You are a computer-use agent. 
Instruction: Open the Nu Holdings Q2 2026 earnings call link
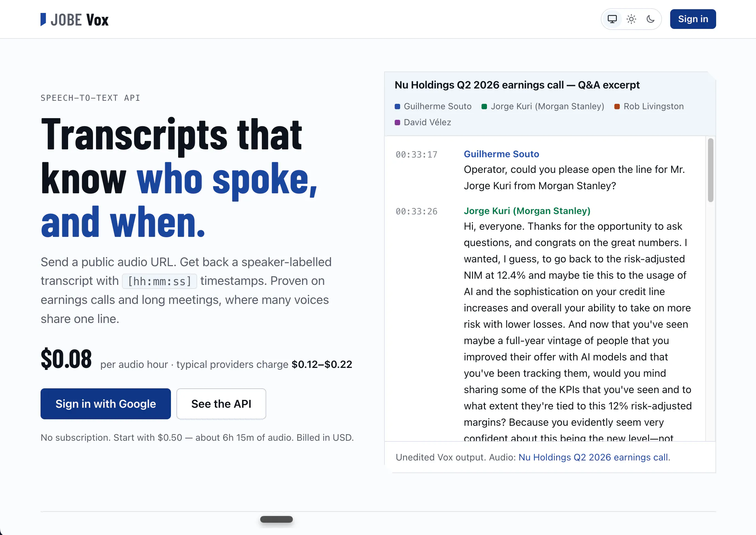coord(593,457)
